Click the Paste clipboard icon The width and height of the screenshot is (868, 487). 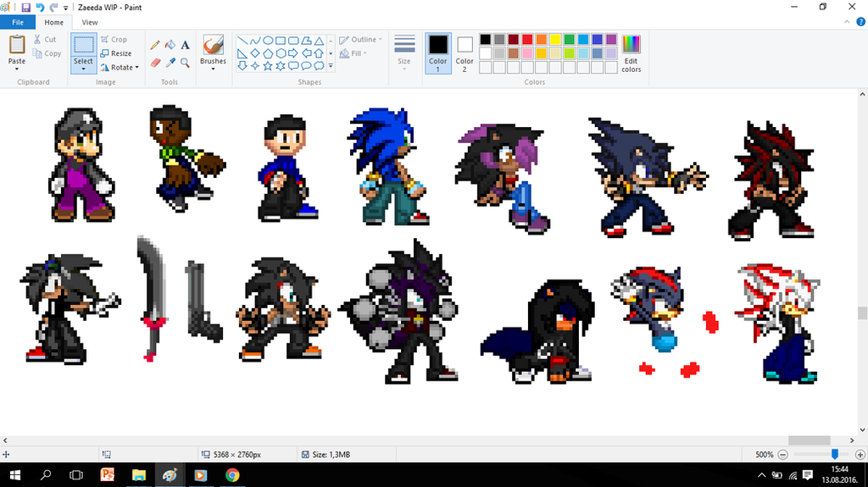click(x=17, y=45)
